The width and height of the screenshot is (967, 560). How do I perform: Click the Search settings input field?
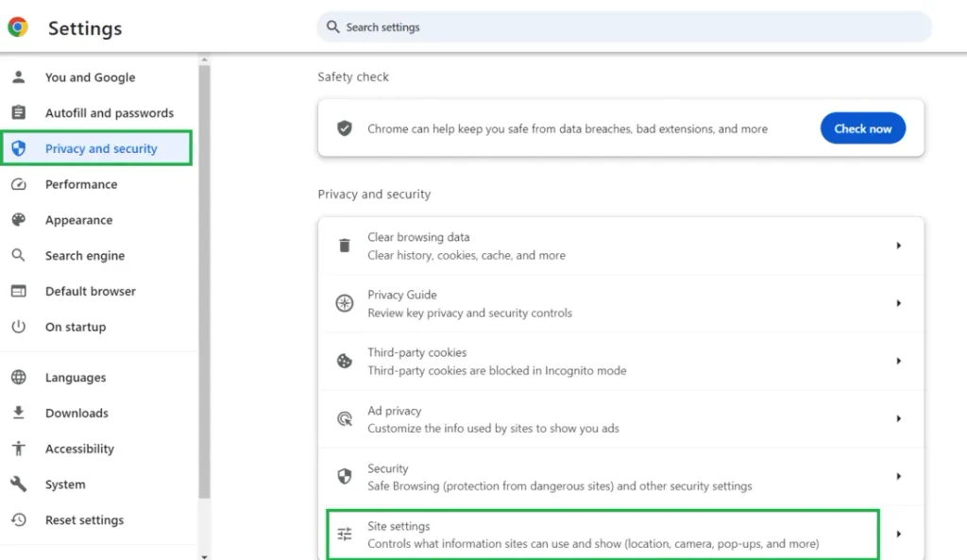624,27
